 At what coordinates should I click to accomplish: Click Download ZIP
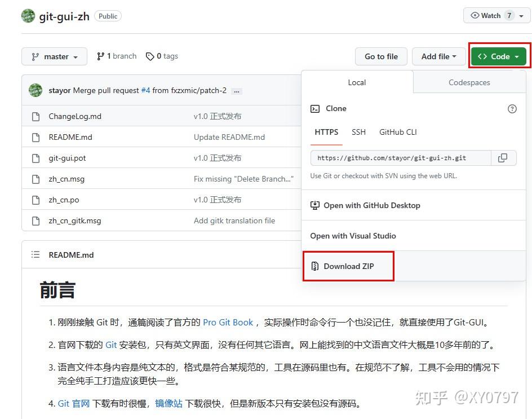coord(348,266)
